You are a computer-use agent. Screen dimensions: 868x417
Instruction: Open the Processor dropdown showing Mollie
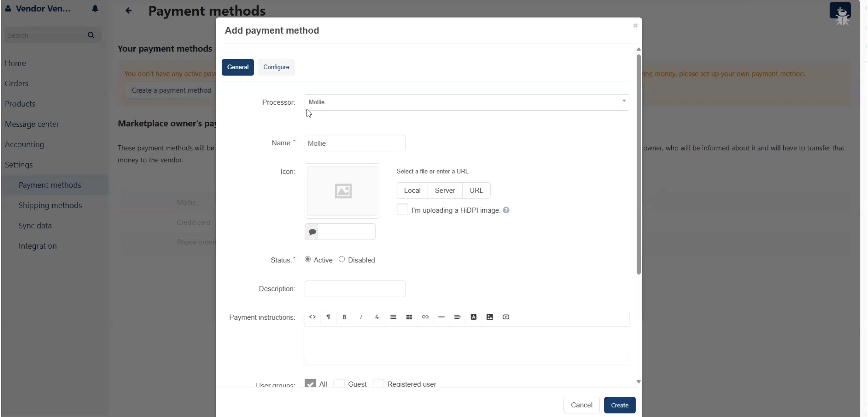(x=467, y=102)
